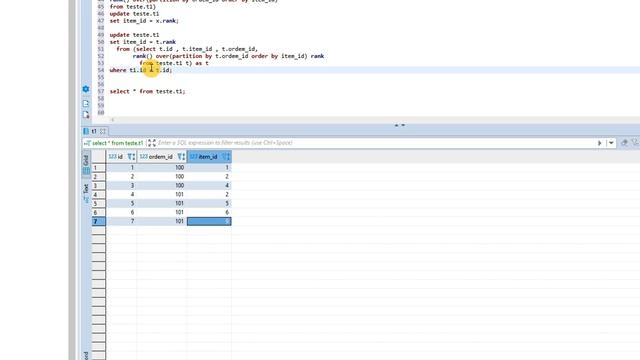Select the t1 result tab

click(94, 131)
